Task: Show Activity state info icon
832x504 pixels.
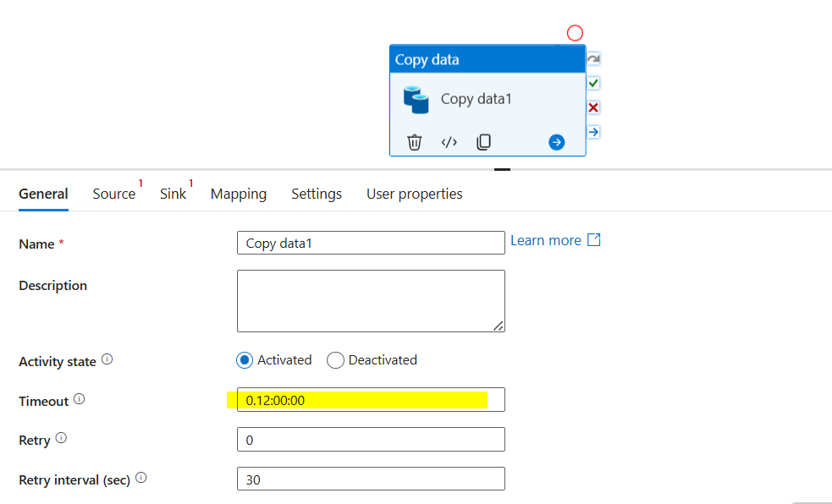Action: point(107,359)
